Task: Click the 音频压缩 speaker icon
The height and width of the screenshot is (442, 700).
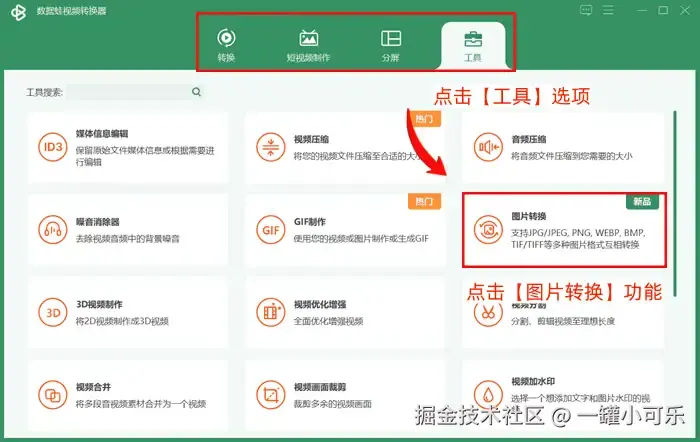Action: [x=488, y=147]
